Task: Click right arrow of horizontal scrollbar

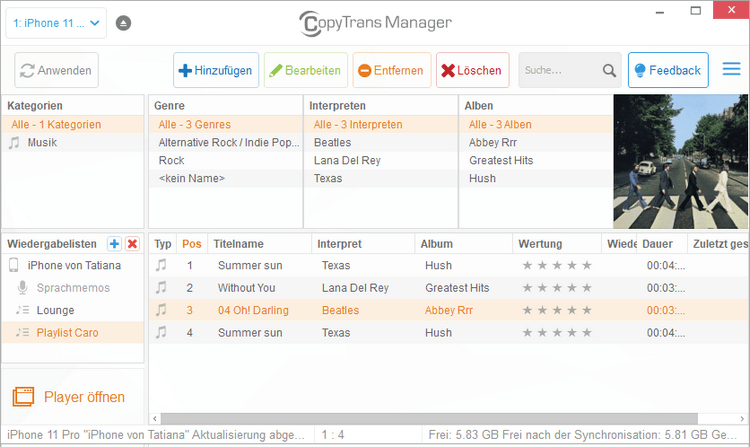Action: (742, 419)
